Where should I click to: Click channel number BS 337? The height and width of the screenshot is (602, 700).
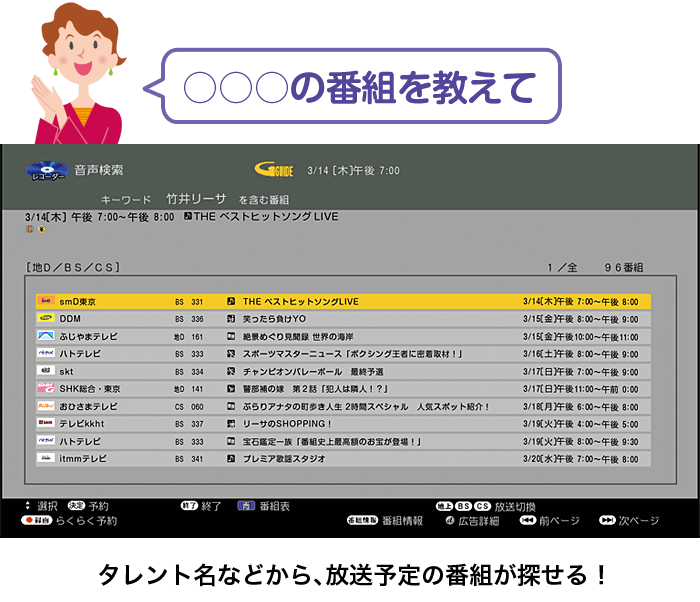tap(189, 423)
